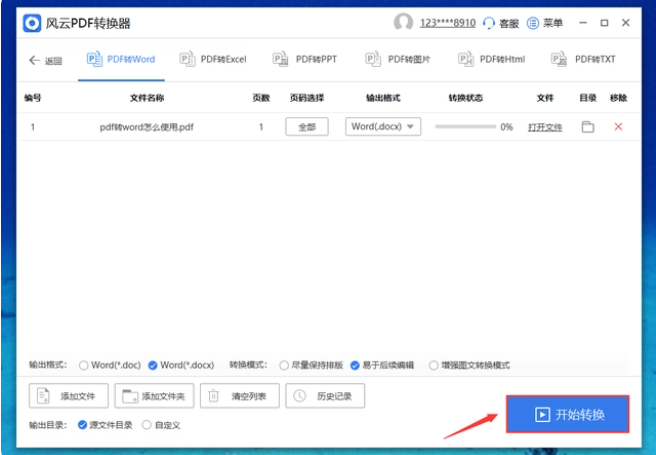Viewport: 656px width, 455px height.
Task: Open the output folder icon in row
Action: click(588, 127)
